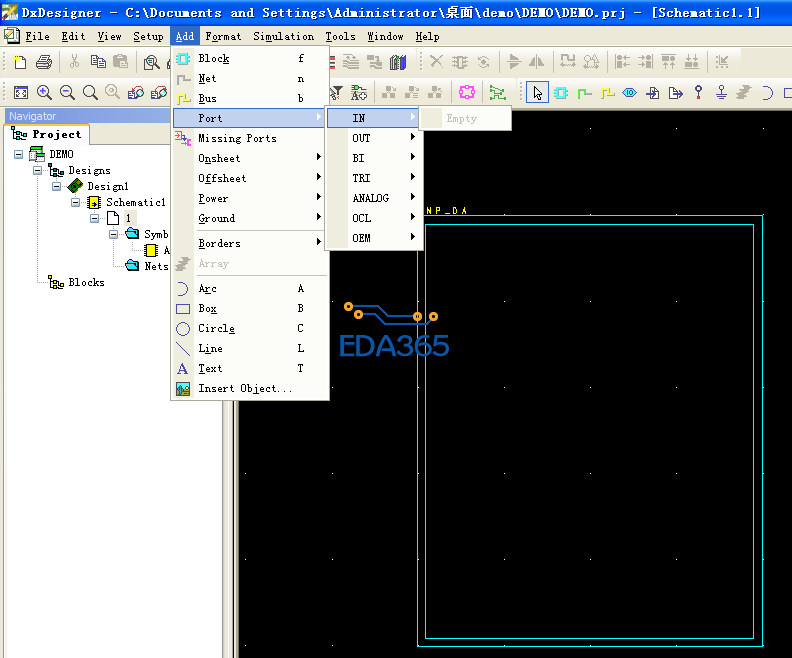The height and width of the screenshot is (658, 792).
Task: Collapse the Schematic1 tree node
Action: [x=75, y=203]
